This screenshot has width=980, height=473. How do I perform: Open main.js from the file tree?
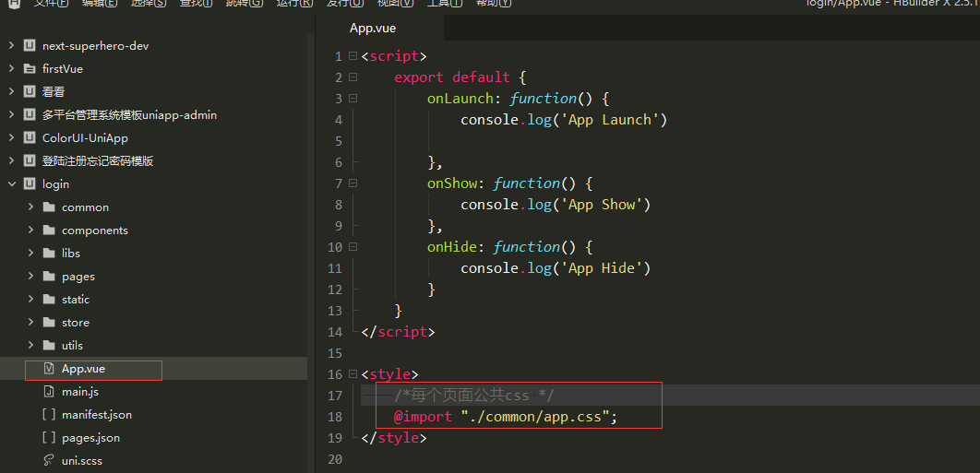coord(80,392)
